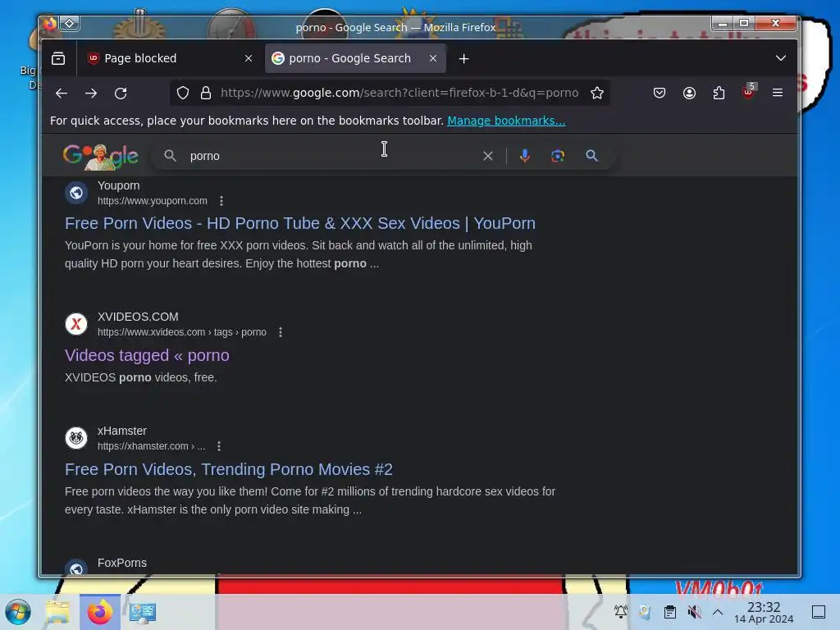The image size is (840, 630).
Task: Clear the search query with X
Action: [487, 156]
